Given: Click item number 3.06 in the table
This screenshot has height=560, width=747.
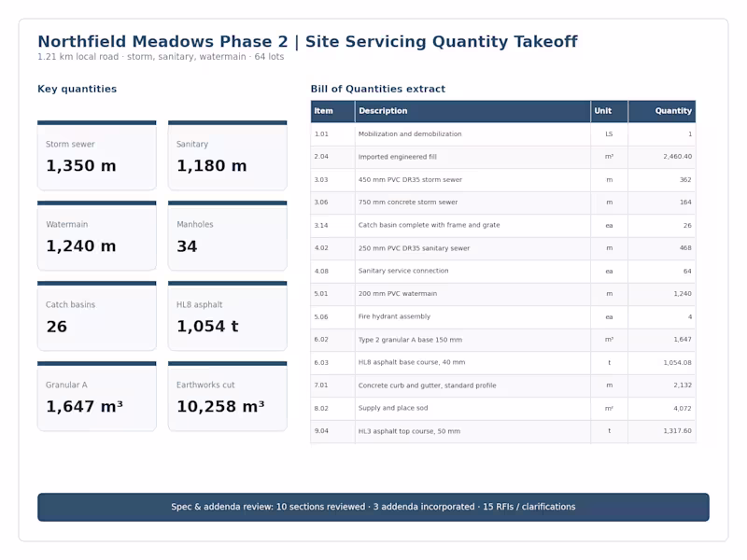Looking at the screenshot, I should coord(321,203).
